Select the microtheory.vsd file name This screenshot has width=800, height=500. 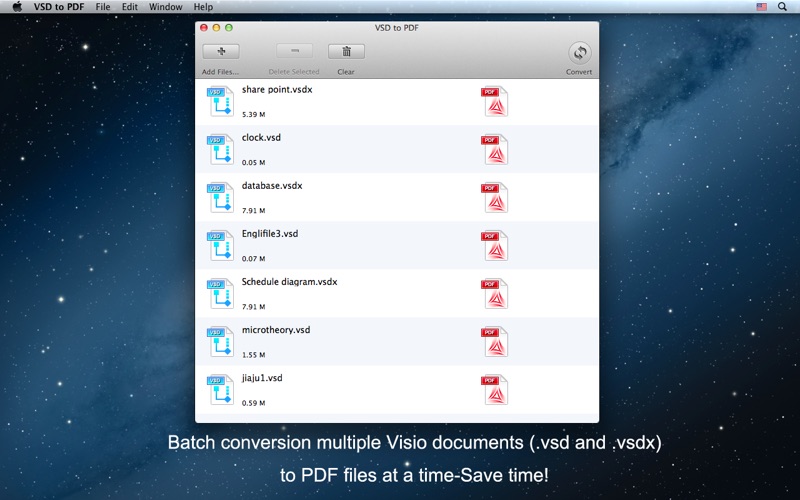[276, 330]
